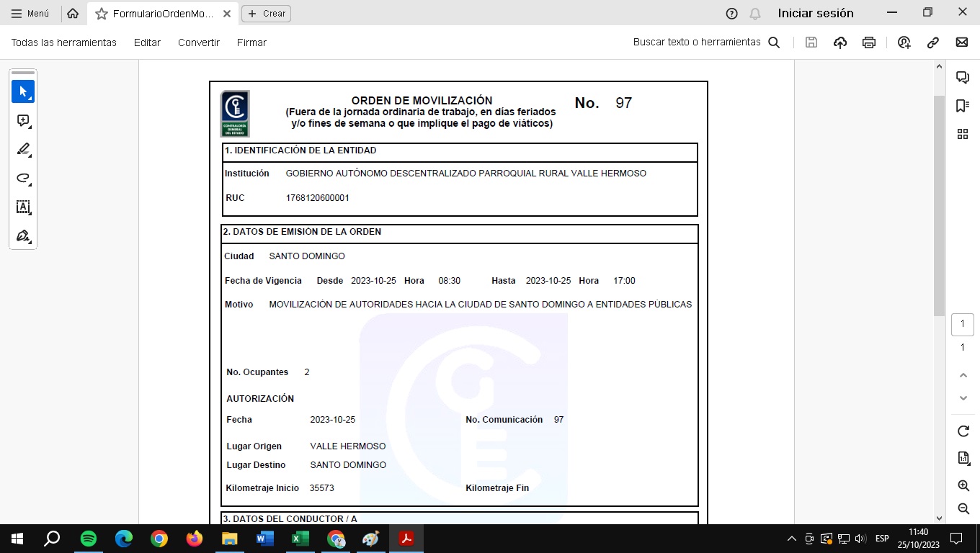Open the Editar menu

click(147, 42)
